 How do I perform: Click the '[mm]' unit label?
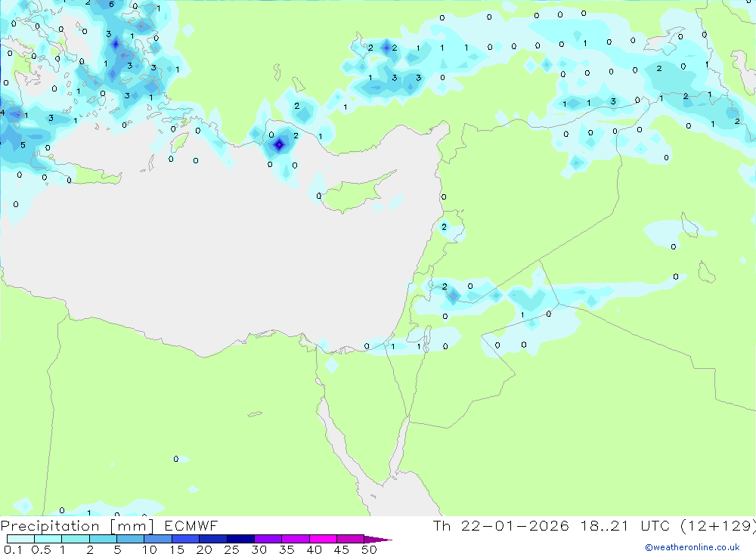(x=132, y=526)
